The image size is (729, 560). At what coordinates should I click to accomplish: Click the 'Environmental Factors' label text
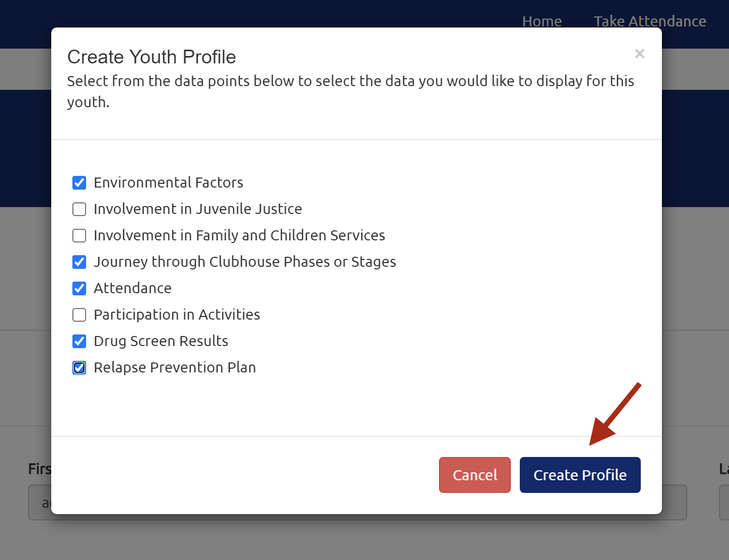tap(168, 183)
